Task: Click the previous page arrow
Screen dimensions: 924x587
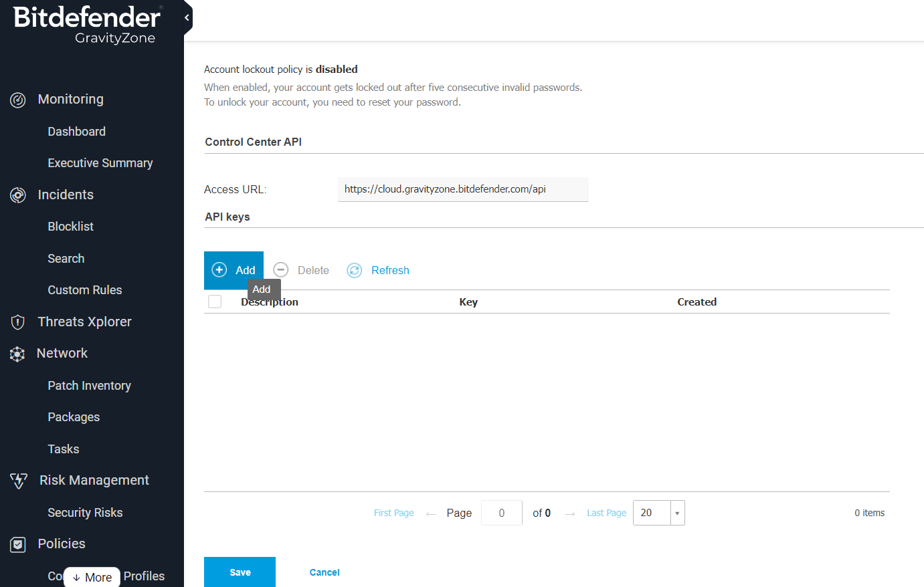Action: [x=431, y=513]
